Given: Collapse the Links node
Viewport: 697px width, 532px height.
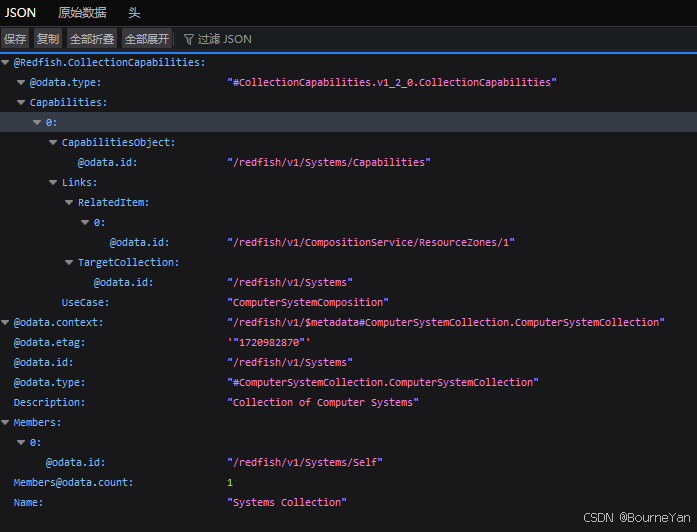Looking at the screenshot, I should 53,183.
